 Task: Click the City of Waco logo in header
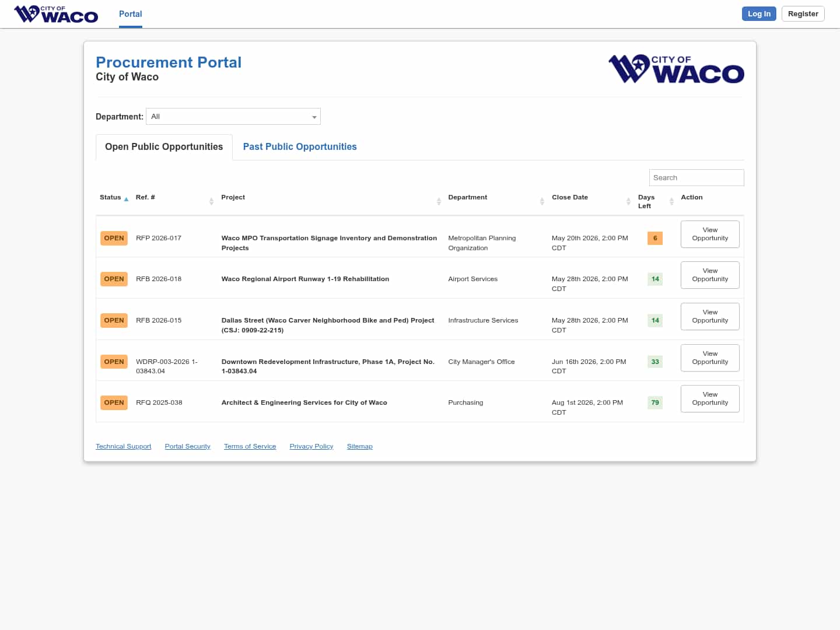tap(56, 14)
